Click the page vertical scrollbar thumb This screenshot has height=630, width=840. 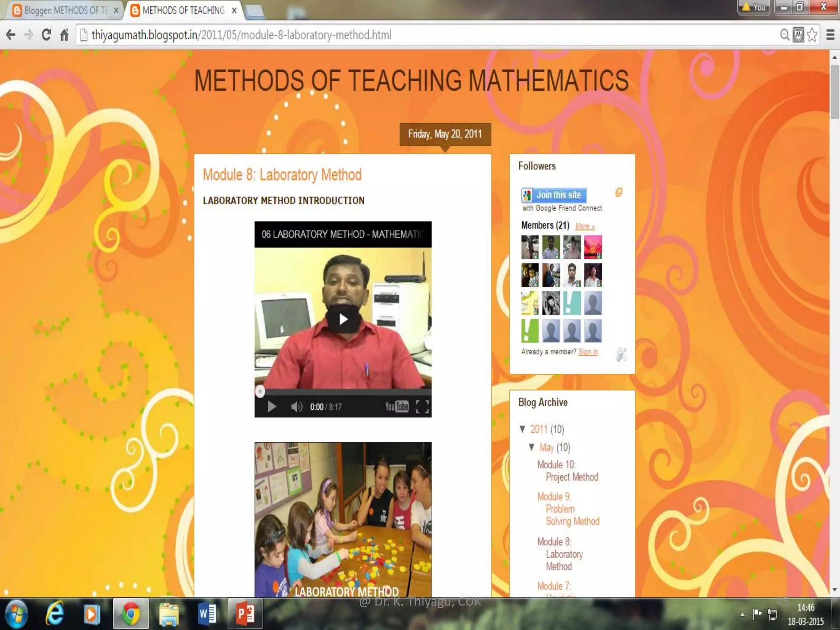[x=834, y=91]
